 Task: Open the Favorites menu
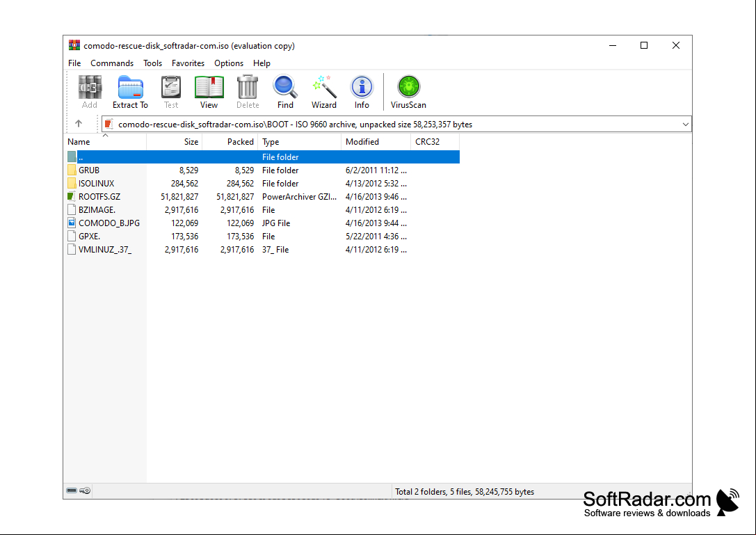pos(188,63)
